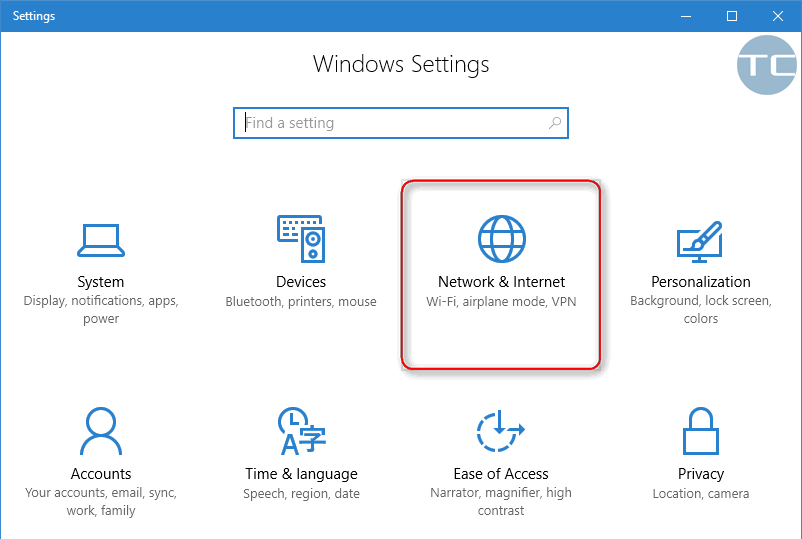Open Network & Internet globe icon

coord(501,239)
